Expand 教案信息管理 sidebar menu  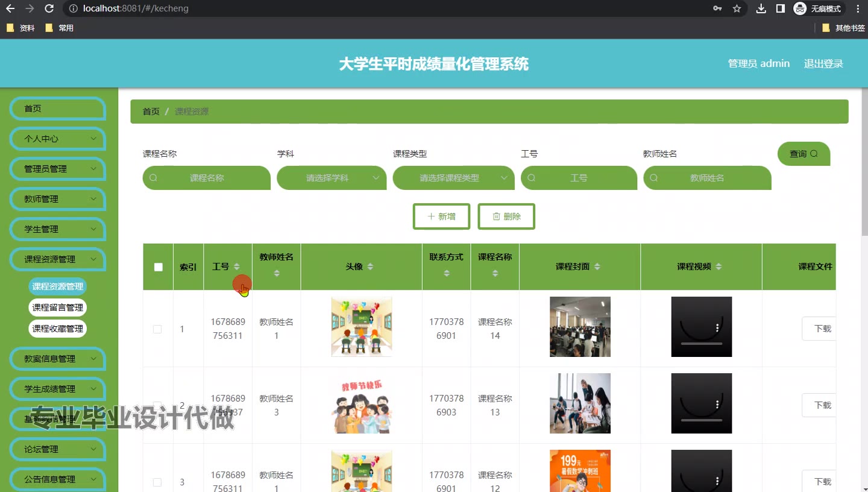(x=58, y=359)
